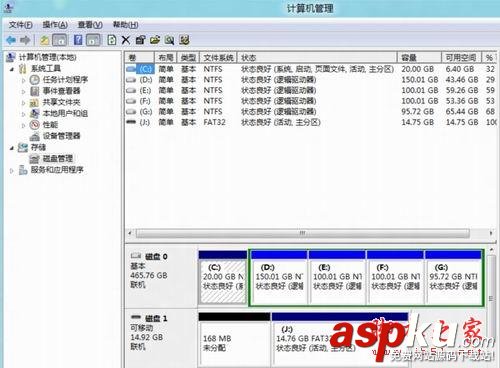Click the Open folder icon in toolbar
The image size is (500, 368).
(155, 40)
